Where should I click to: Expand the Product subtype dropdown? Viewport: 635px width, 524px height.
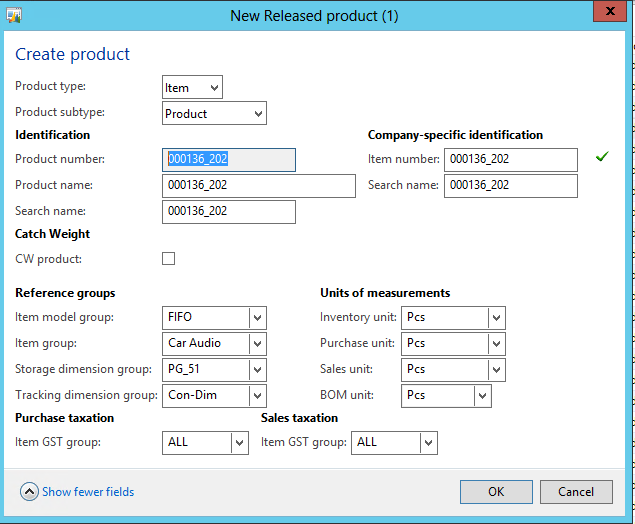pyautogui.click(x=258, y=114)
